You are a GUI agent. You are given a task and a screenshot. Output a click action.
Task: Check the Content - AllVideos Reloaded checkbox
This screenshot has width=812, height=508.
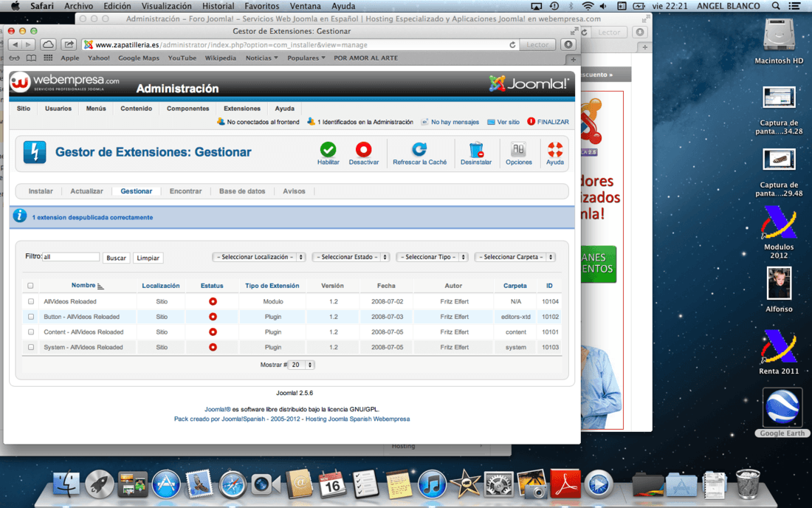pyautogui.click(x=30, y=332)
